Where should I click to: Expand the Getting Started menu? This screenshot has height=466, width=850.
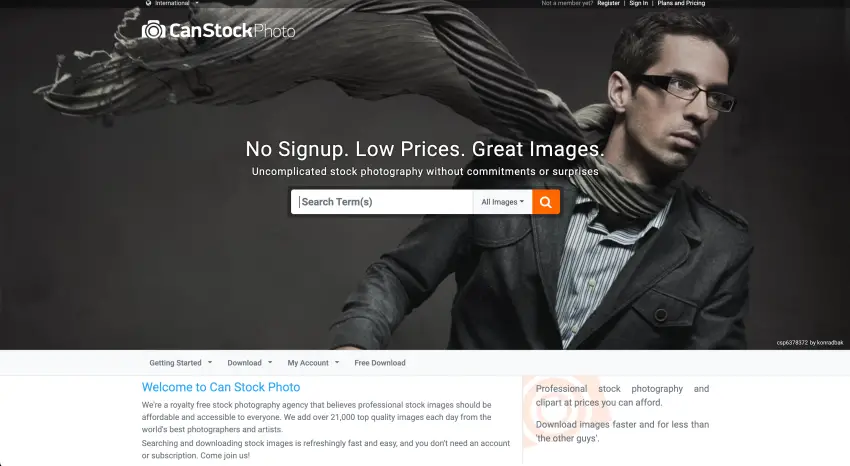[x=181, y=363]
